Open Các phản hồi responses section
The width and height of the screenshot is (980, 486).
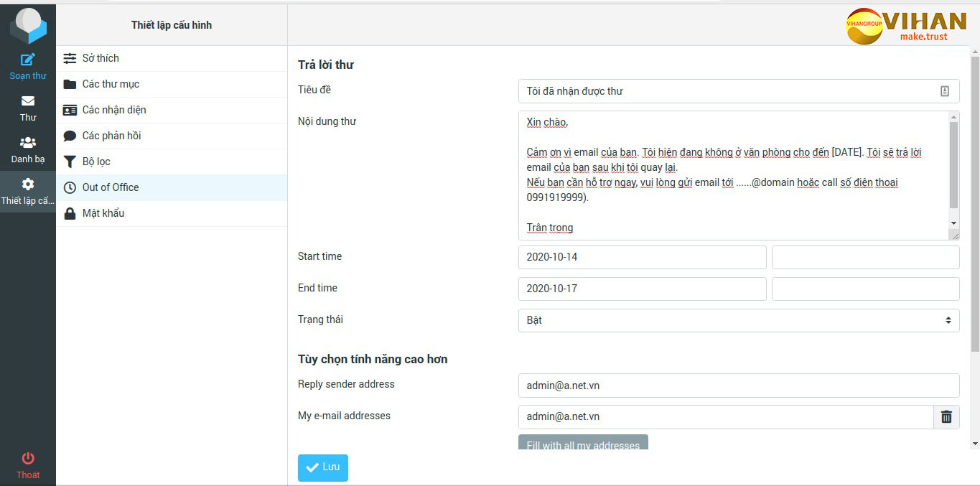pyautogui.click(x=111, y=136)
